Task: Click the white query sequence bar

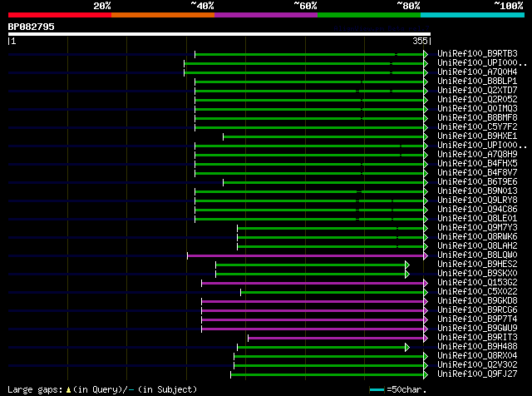Action: [219, 34]
